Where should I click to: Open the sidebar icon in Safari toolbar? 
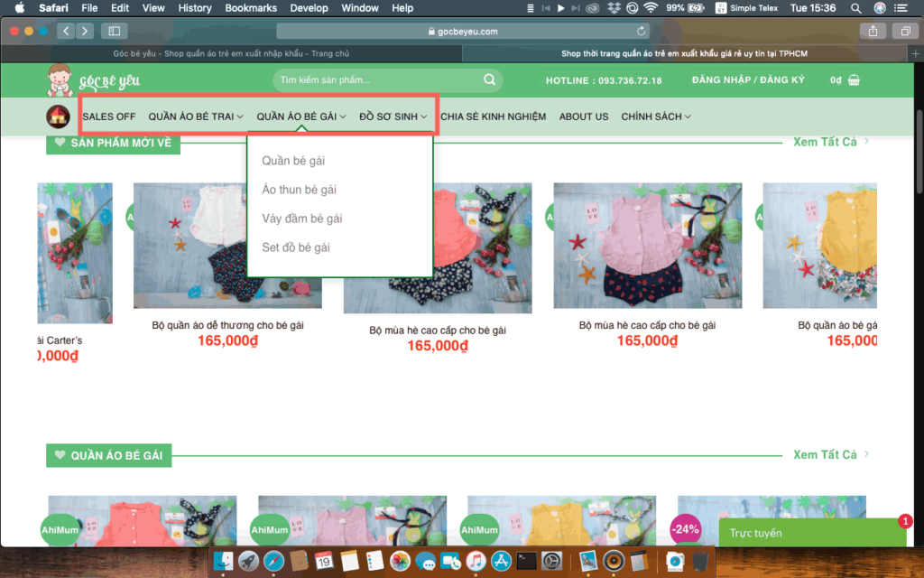coord(114,30)
